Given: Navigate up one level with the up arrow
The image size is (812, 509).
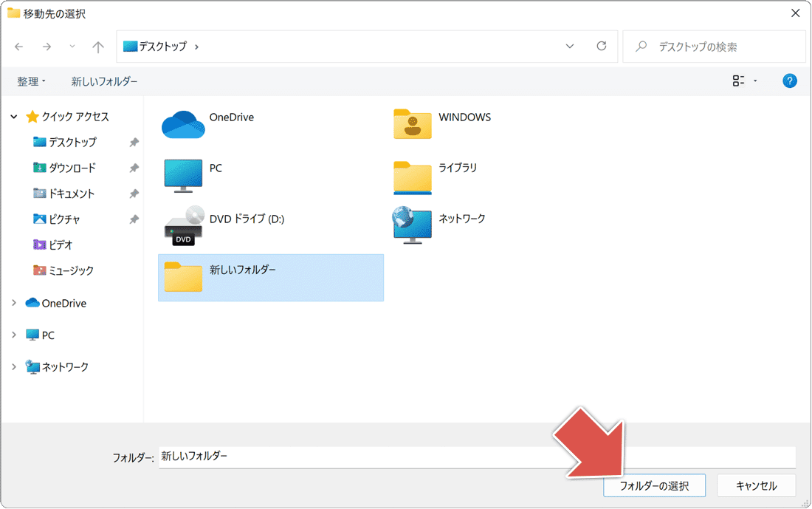Looking at the screenshot, I should [97, 46].
